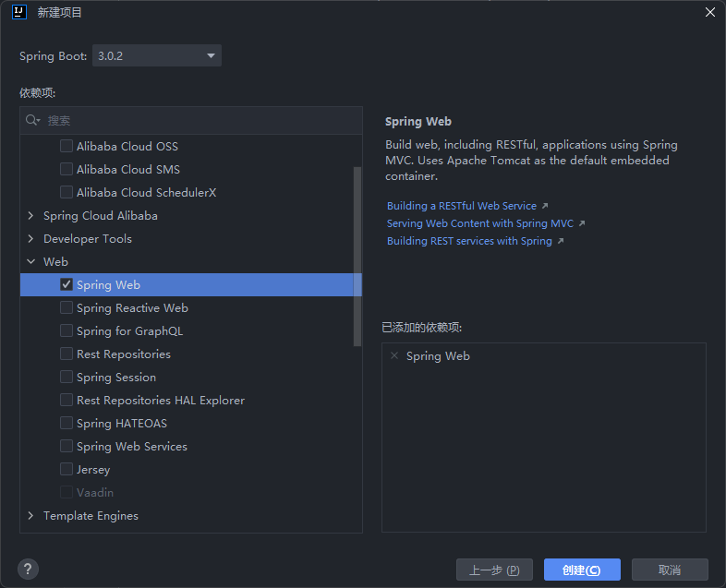This screenshot has width=726, height=588.
Task: Click the 取消 (Cancel) button
Action: pos(670,570)
